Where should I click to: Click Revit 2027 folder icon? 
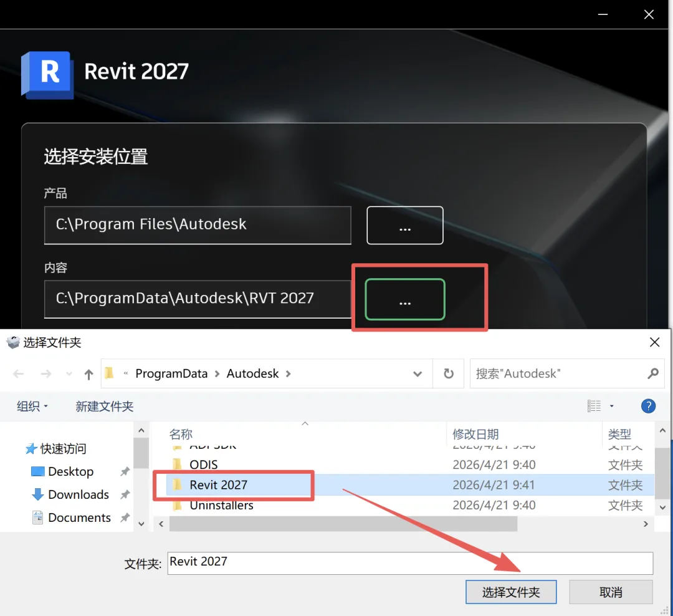(x=177, y=484)
